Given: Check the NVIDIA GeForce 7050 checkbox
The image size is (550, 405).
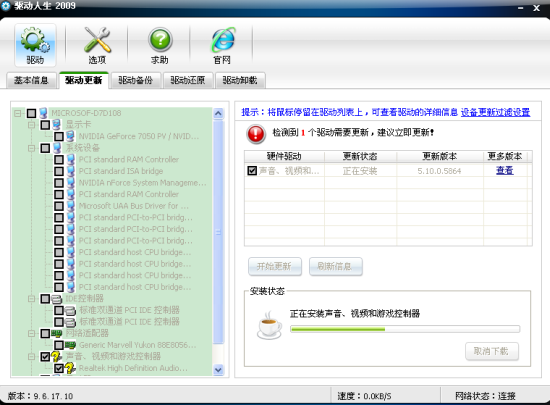Looking at the screenshot, I should pyautogui.click(x=59, y=136).
